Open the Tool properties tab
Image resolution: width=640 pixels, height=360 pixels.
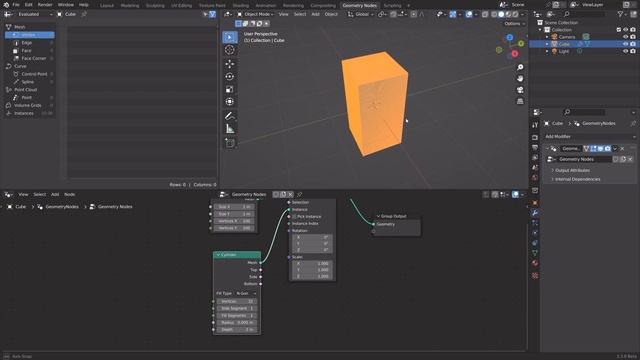point(535,125)
